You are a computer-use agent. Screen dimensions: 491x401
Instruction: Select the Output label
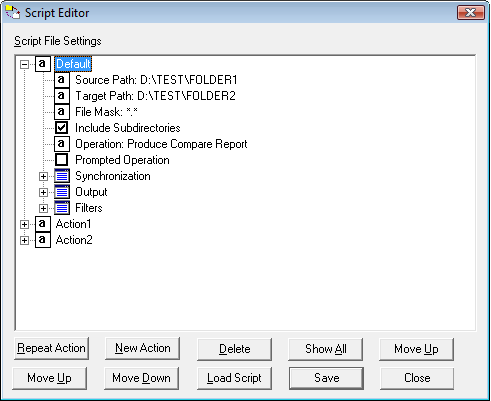(91, 192)
